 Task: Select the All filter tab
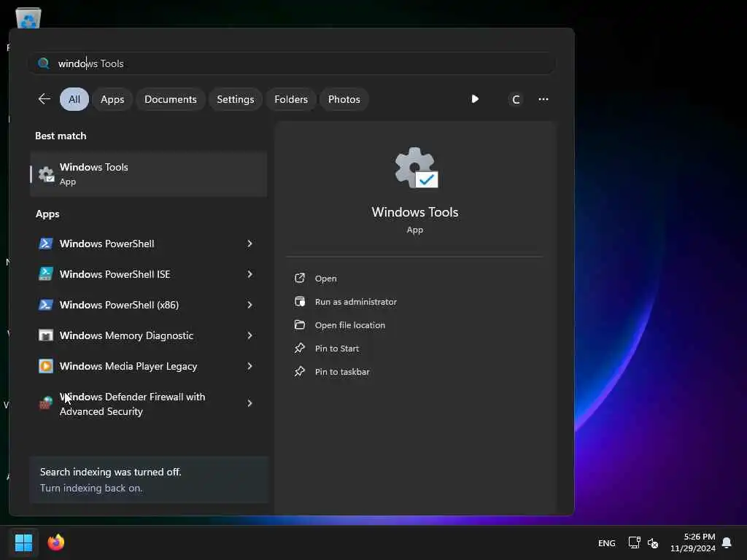tap(74, 99)
